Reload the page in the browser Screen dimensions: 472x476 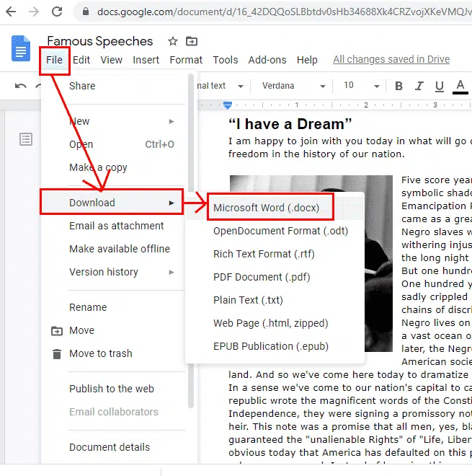click(x=57, y=12)
